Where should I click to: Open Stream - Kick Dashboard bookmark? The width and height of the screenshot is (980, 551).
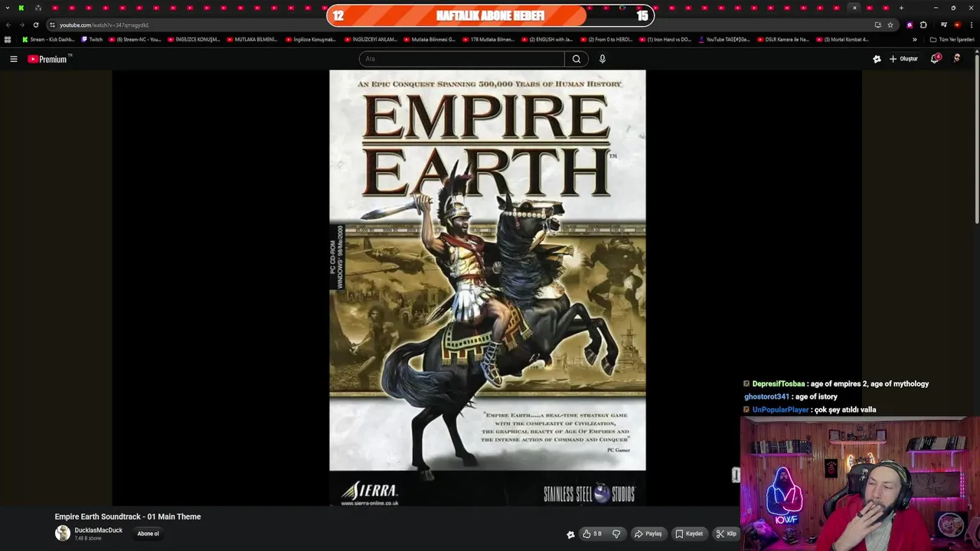coord(48,40)
